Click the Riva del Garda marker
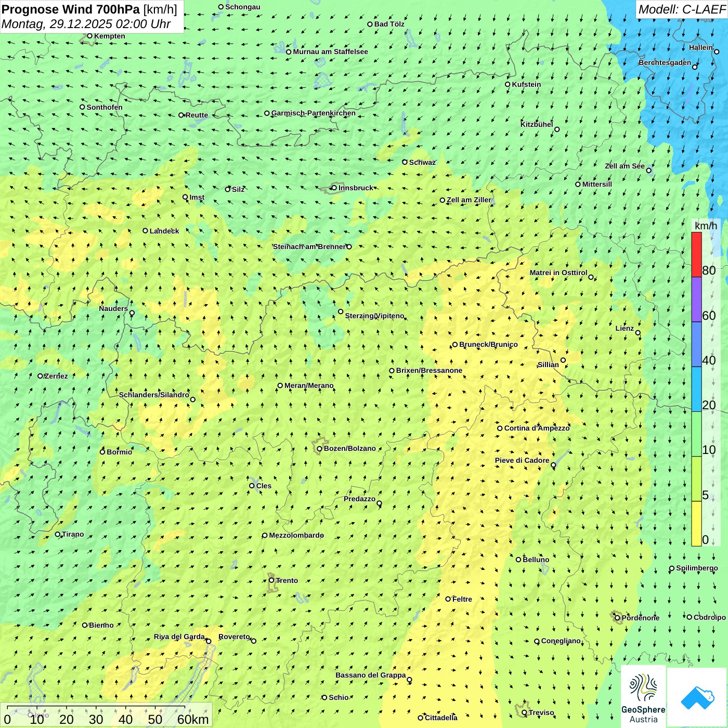The image size is (728, 728). tap(209, 641)
